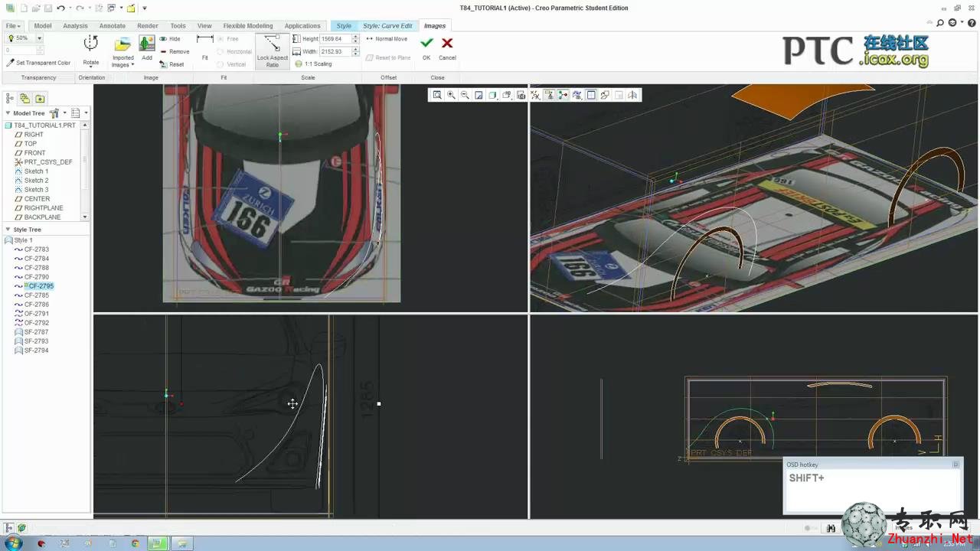Click the Folder Browser tab icon
The image size is (980, 551).
point(24,98)
